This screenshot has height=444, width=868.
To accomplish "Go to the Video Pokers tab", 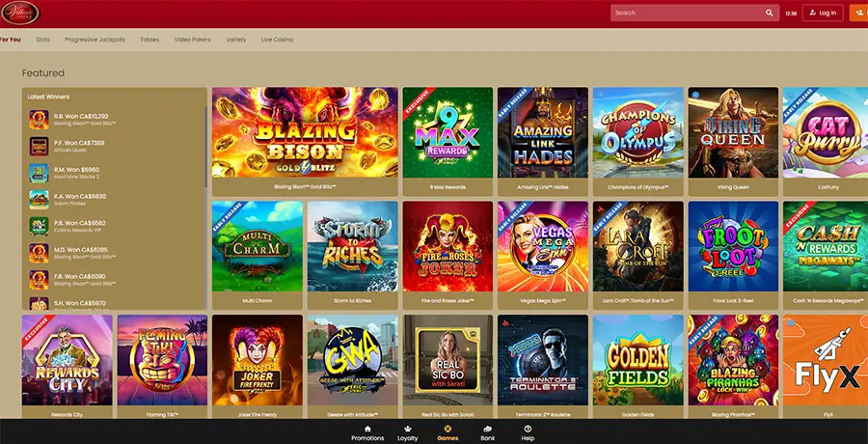I will (x=193, y=40).
